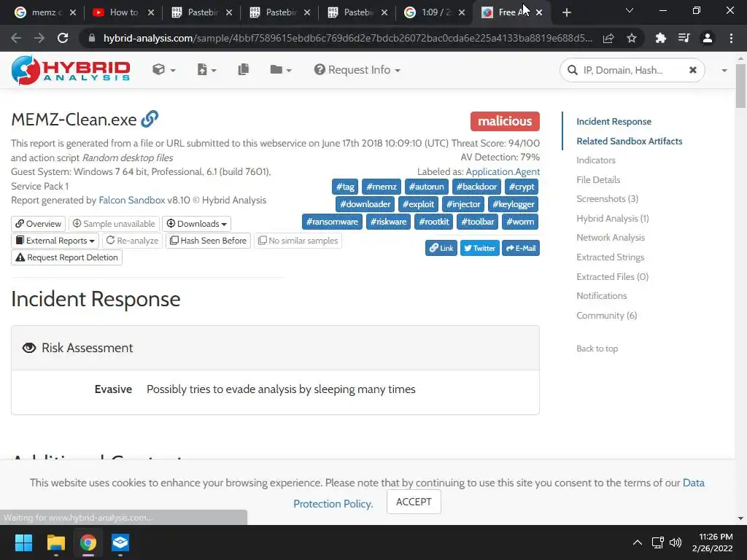Open Chrome media control icon
This screenshot has width=747, height=560.
(684, 38)
